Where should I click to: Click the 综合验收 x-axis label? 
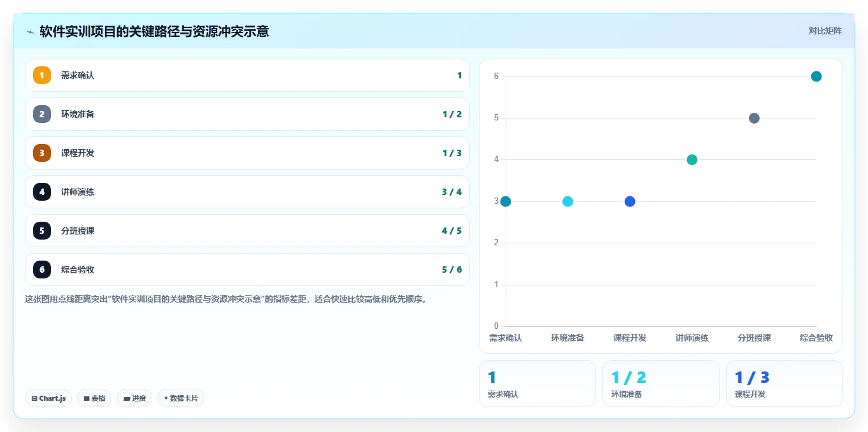pos(816,338)
